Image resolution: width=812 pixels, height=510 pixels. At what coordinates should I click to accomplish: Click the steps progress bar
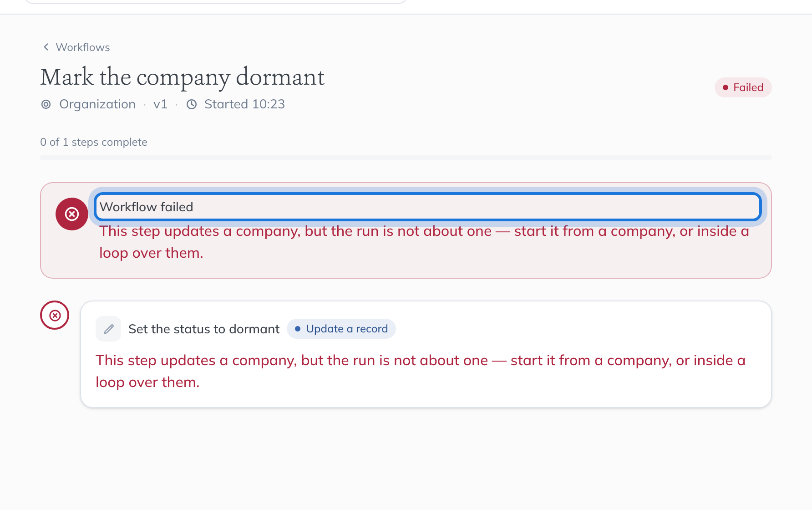coord(406,158)
